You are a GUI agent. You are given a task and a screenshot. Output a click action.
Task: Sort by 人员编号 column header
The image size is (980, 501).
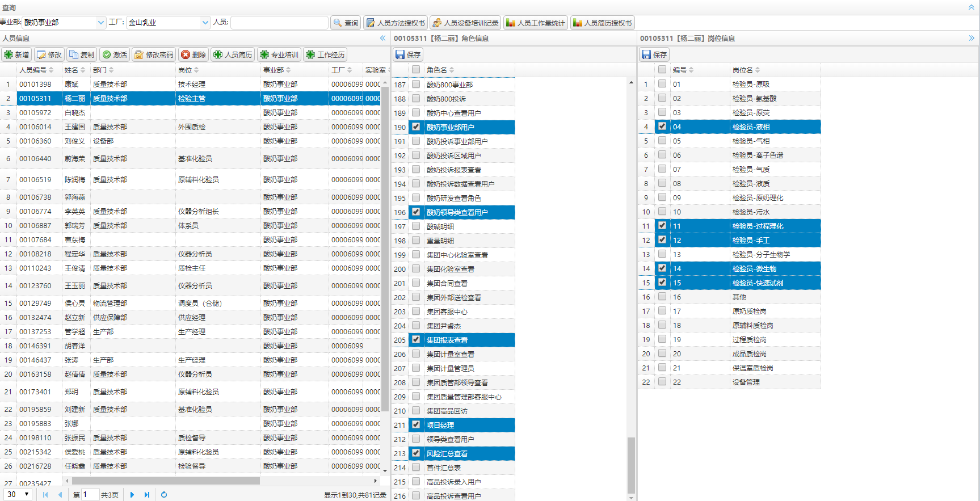36,70
